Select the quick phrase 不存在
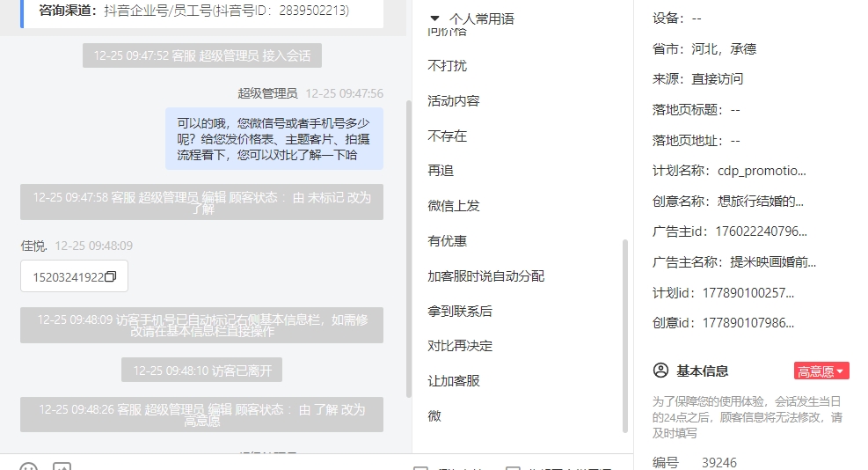Screen dimensions: 868x470 [x=448, y=136]
